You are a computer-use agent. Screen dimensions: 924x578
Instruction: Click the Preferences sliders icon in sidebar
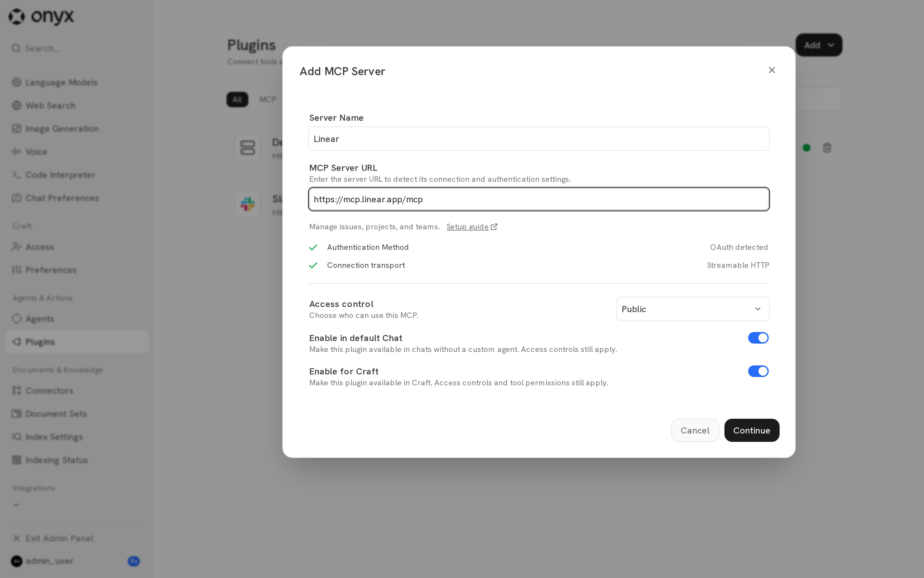[x=16, y=270]
